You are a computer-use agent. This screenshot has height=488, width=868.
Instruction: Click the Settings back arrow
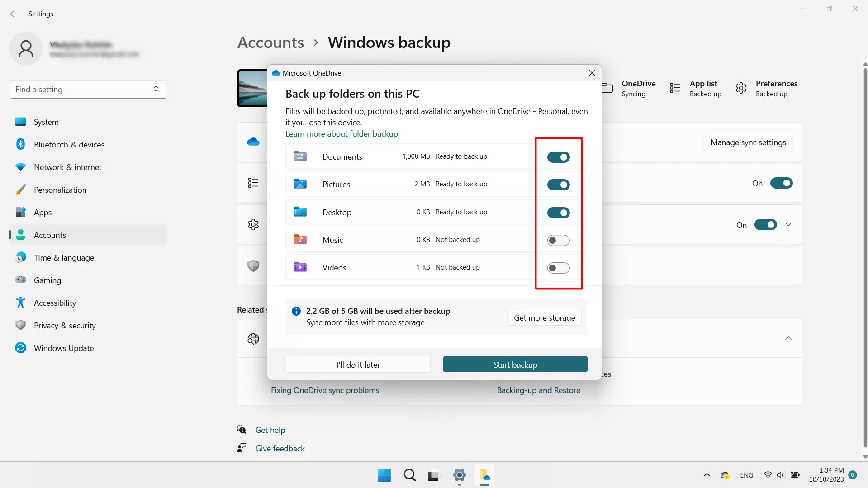click(x=14, y=14)
